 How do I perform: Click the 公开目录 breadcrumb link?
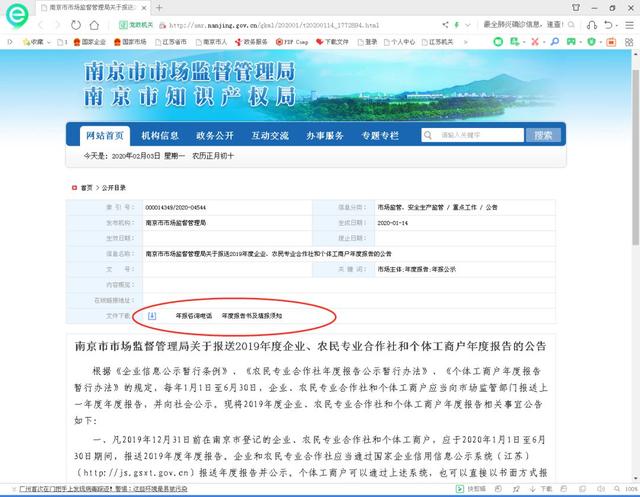click(113, 188)
